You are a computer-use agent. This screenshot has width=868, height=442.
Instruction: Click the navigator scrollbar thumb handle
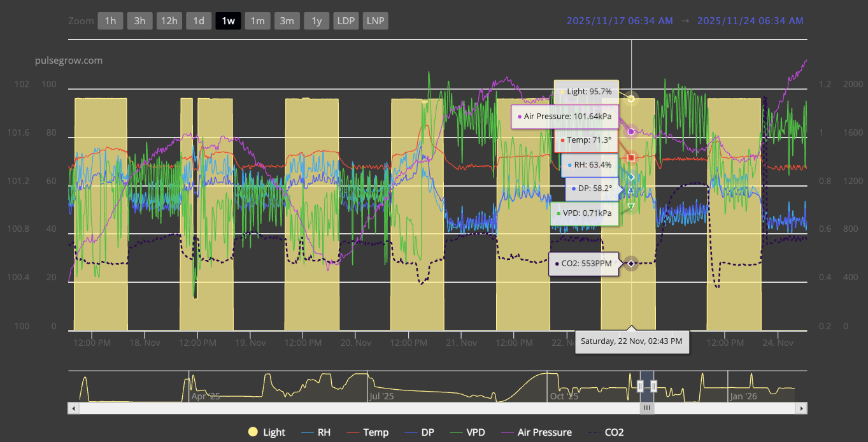coord(646,408)
